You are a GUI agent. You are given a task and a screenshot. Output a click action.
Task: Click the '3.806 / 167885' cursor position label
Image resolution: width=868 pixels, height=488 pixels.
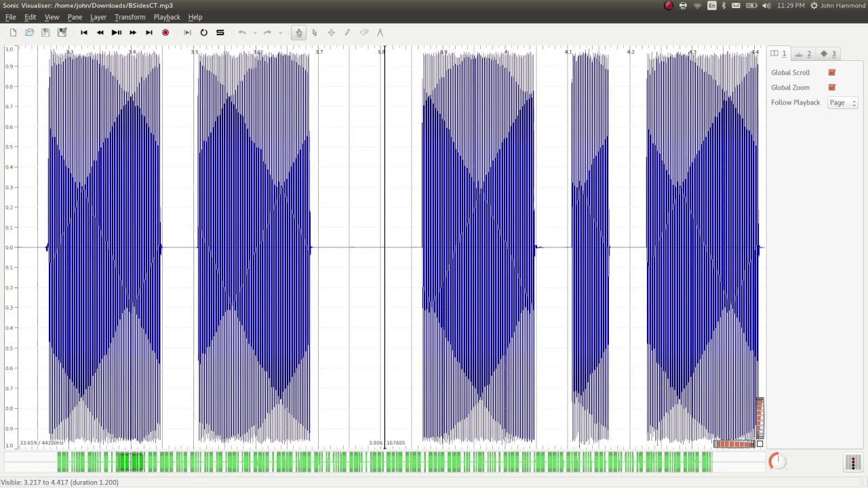tap(387, 443)
